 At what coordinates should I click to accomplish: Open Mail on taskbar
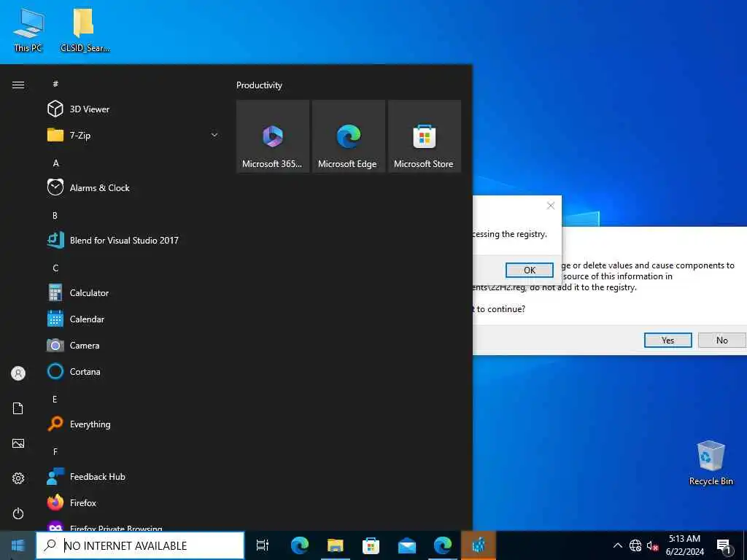[407, 545]
